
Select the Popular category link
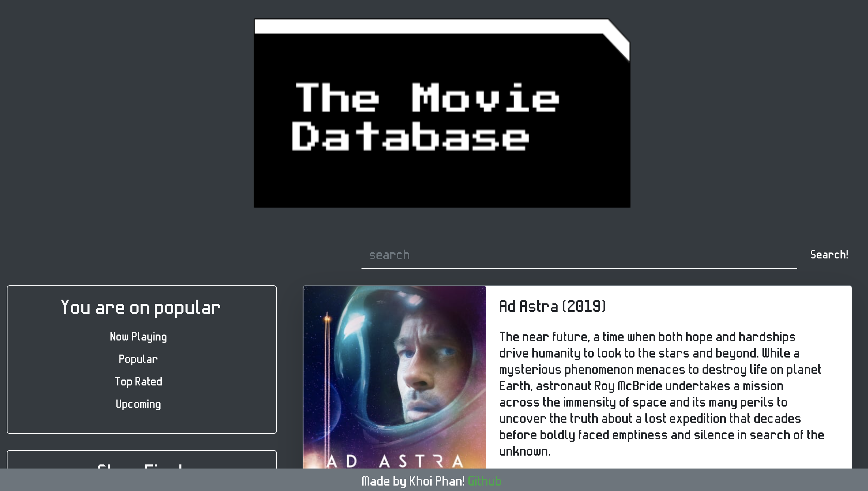tap(138, 359)
